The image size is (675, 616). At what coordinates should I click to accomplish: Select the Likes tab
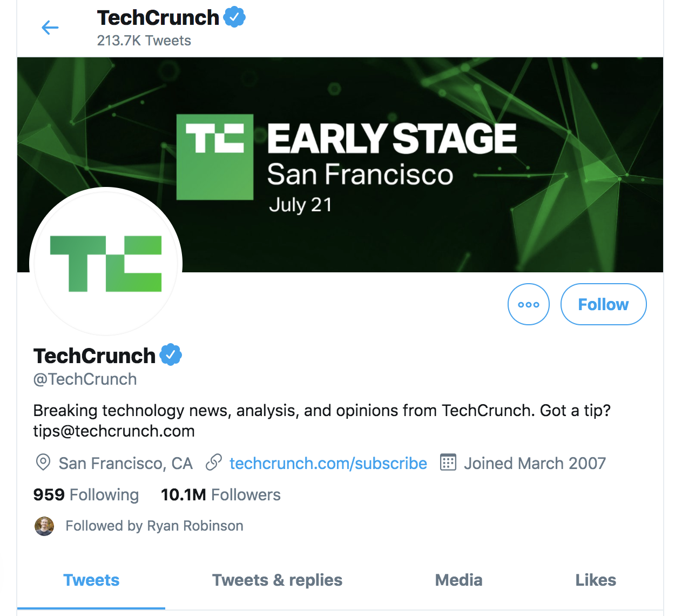coord(596,580)
